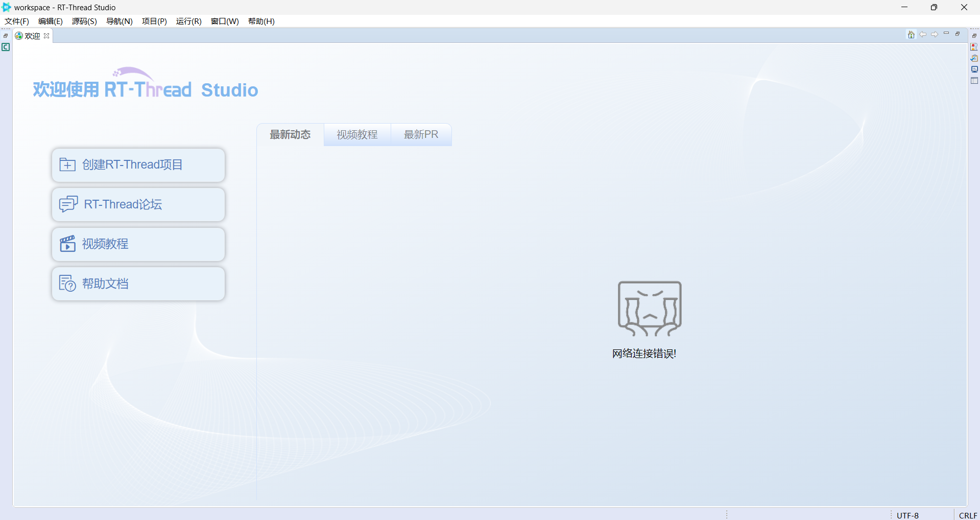The height and width of the screenshot is (520, 980).
Task: Open the Tasks clipboard icon on right trim
Action: click(x=974, y=58)
